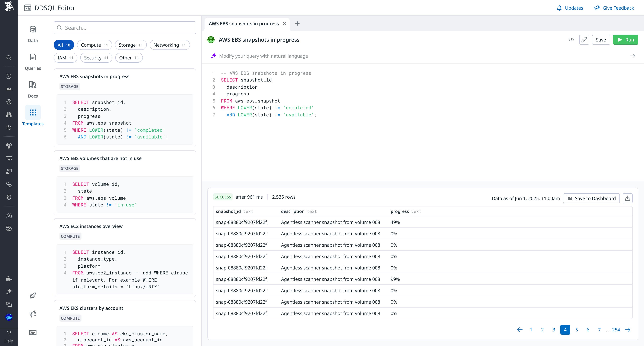This screenshot has height=346, width=644.
Task: Select the Networking filter pill
Action: coord(170,45)
